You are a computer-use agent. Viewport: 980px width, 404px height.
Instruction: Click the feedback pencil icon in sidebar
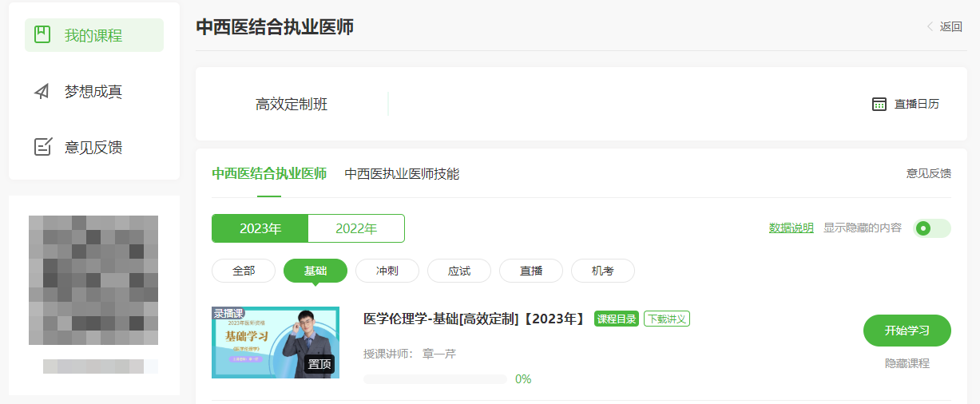42,147
